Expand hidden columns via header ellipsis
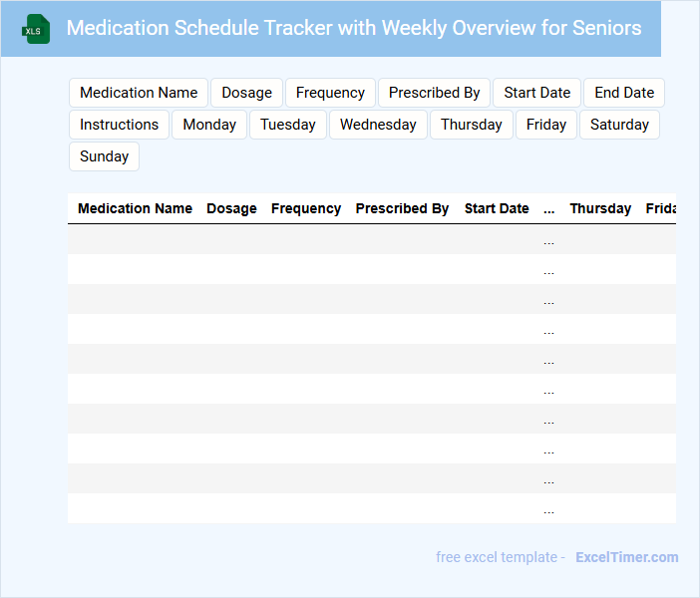This screenshot has width=700, height=598. [549, 208]
